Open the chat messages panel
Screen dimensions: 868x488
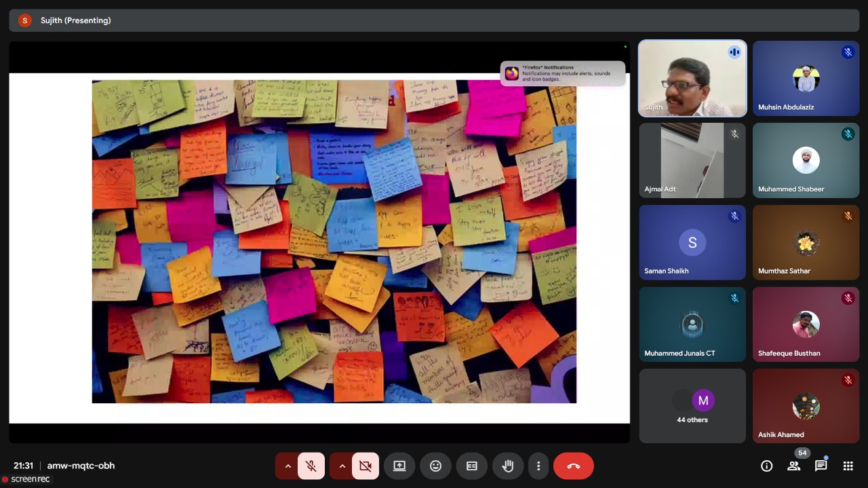point(821,466)
